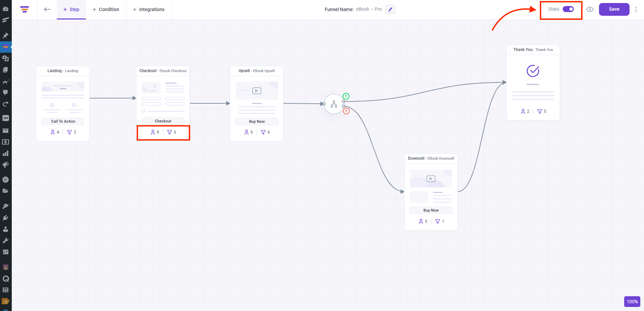Click the Checkout button on Checkout step
The width and height of the screenshot is (644, 311).
tap(163, 121)
